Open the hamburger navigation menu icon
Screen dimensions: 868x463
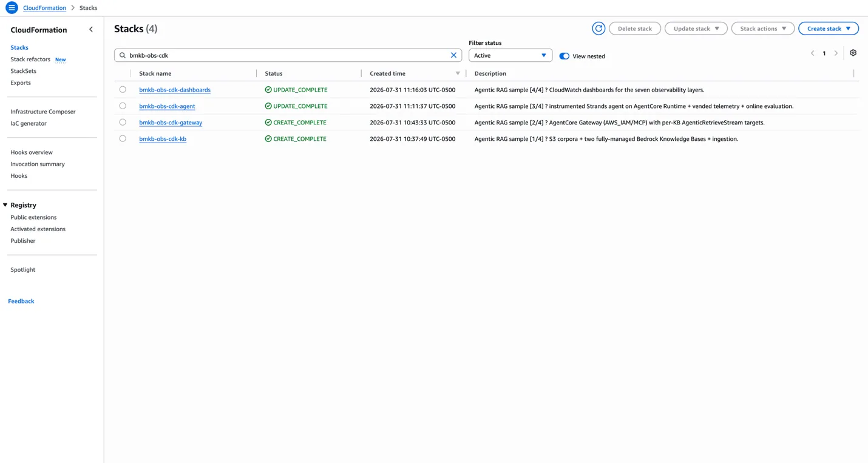point(12,8)
